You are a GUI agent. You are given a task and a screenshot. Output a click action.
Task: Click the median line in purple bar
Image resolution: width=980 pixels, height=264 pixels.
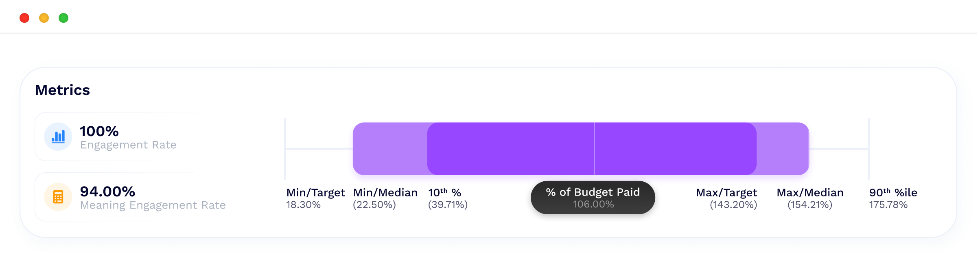(x=594, y=149)
